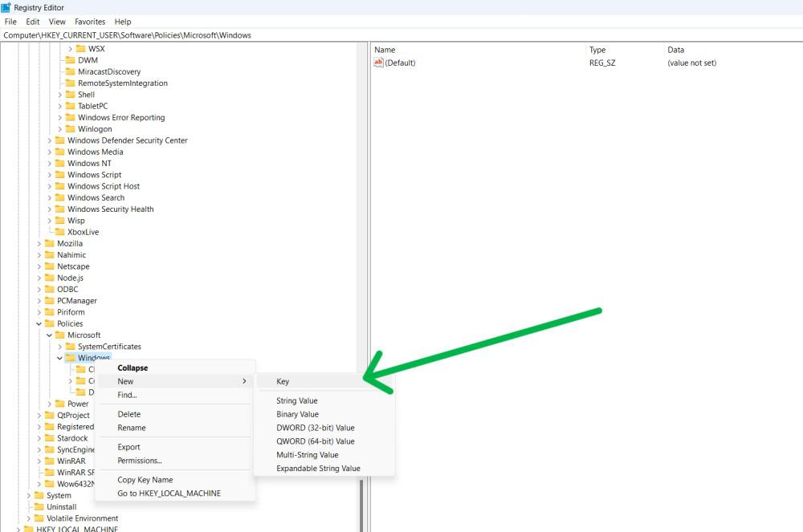Open the Favorites menu
Viewport: 803px width, 532px height.
point(90,22)
